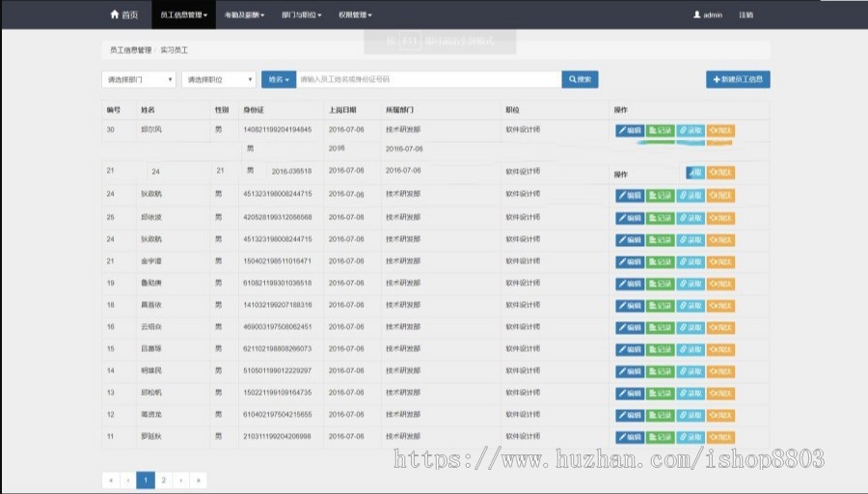Edit employee number 16 with 编辑 button
The height and width of the screenshot is (494, 868).
click(630, 327)
